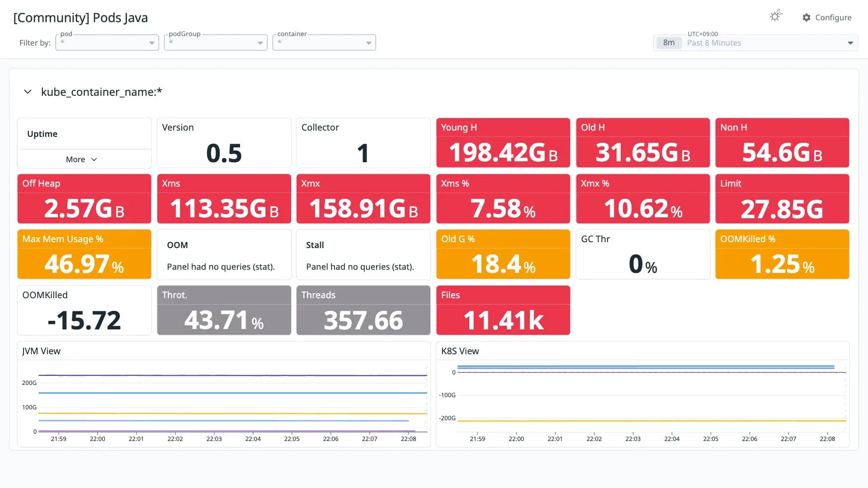This screenshot has width=868, height=488.
Task: Click the 22:04 tick in K8S View
Action: pyautogui.click(x=672, y=439)
